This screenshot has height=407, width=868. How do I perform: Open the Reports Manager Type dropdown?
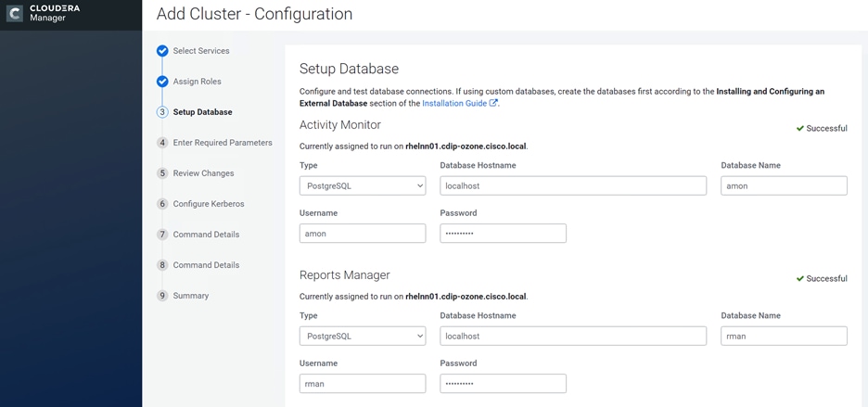coord(363,337)
